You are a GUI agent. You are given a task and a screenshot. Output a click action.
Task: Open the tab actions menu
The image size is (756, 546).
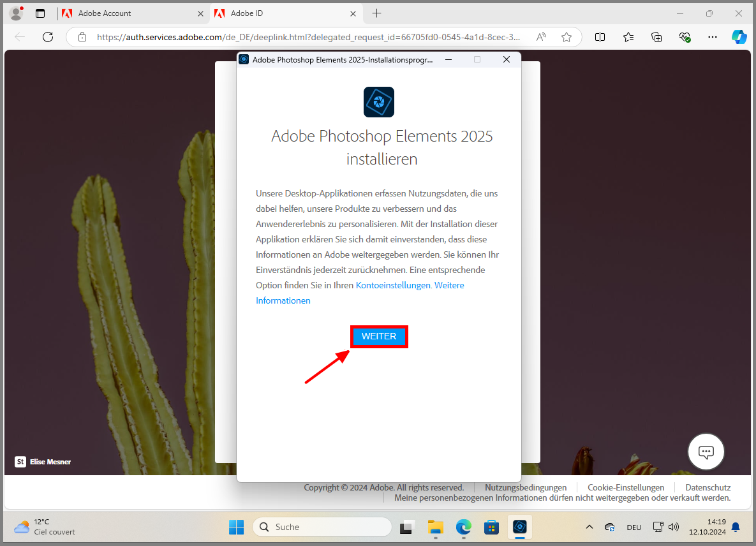[40, 13]
